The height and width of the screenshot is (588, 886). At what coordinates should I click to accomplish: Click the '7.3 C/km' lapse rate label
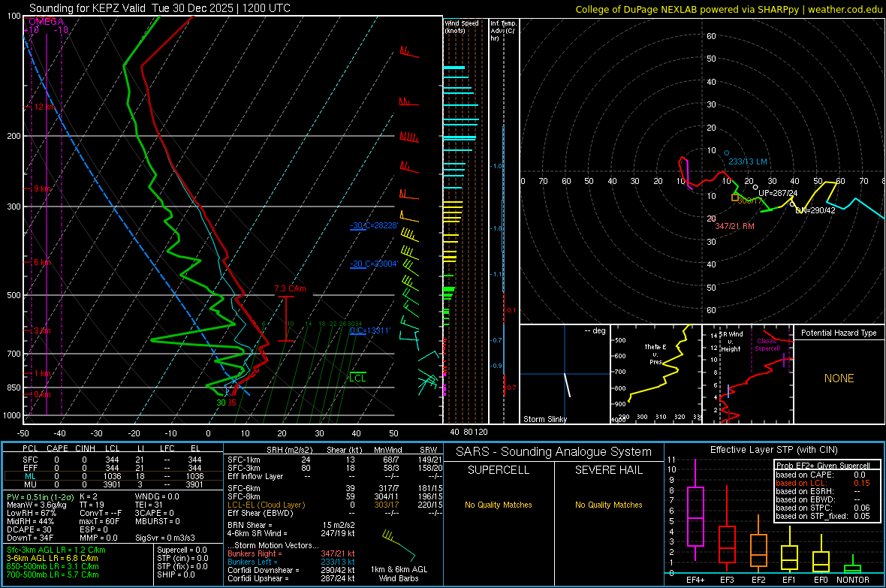click(x=291, y=288)
